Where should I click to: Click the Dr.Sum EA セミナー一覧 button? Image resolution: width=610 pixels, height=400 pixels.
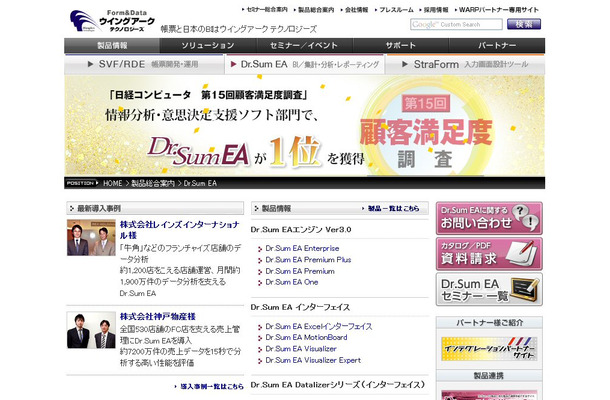pyautogui.click(x=489, y=289)
